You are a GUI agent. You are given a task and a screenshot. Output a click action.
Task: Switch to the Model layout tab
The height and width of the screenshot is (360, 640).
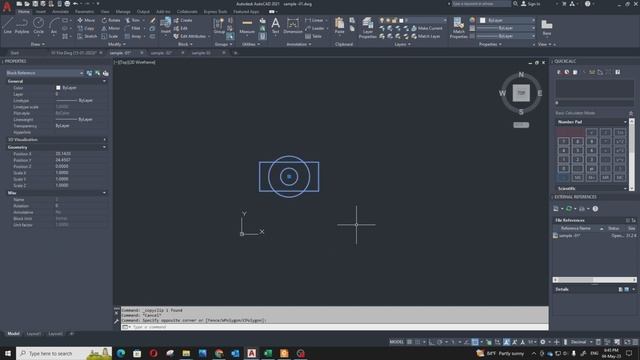coord(13,334)
